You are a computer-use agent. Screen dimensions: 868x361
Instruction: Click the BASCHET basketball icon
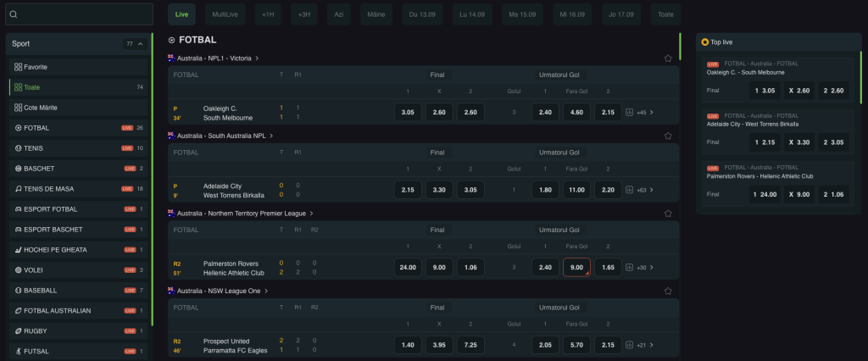[19, 169]
